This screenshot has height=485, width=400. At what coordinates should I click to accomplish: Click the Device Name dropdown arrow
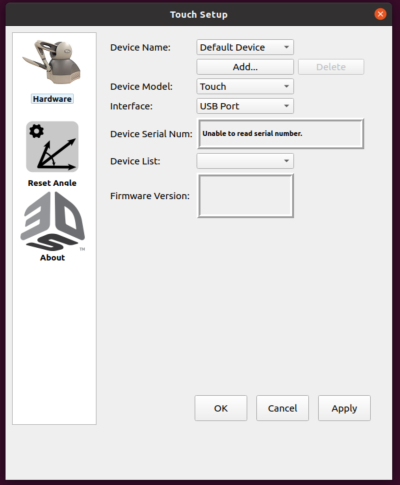286,47
